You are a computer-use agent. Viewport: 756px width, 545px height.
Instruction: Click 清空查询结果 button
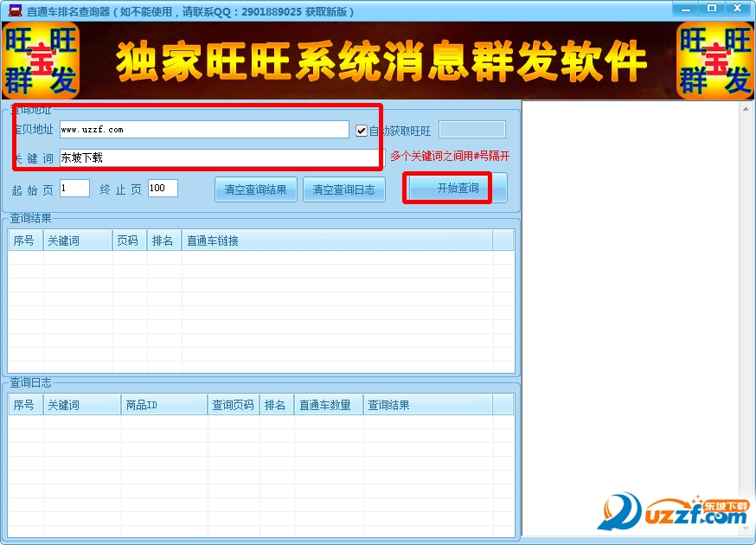coord(255,189)
